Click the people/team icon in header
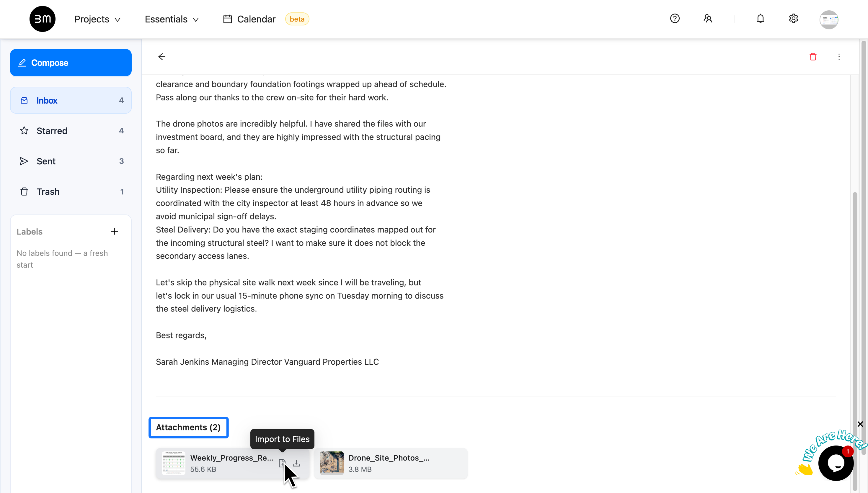Screen dimensions: 868x493 click(x=708, y=19)
